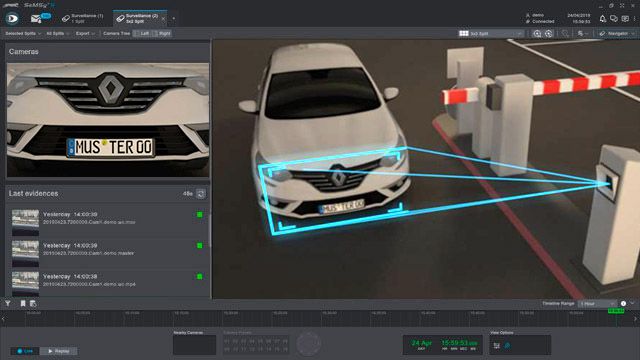Open the 3x2 Split layout dropdown
This screenshot has height=360, width=640.
490,33
